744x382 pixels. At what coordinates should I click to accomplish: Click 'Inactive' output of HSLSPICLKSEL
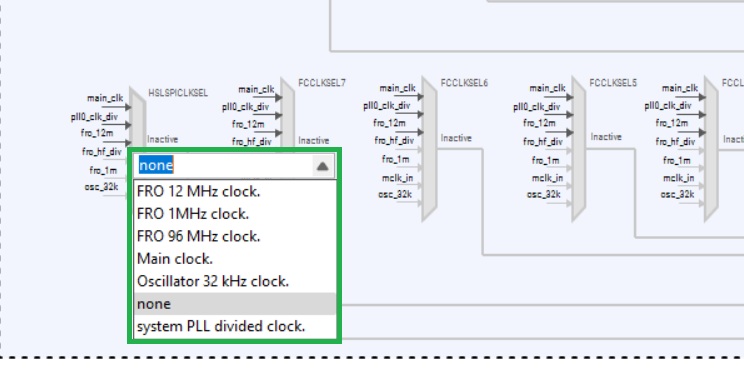163,140
